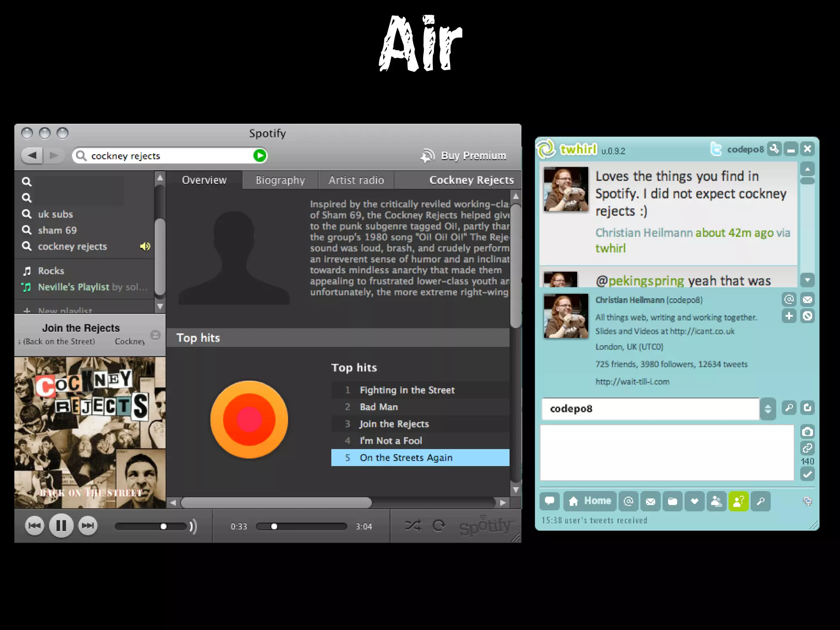Viewport: 840px width, 630px height.
Task: Open Neville's Playlist in Spotify
Action: [x=74, y=287]
